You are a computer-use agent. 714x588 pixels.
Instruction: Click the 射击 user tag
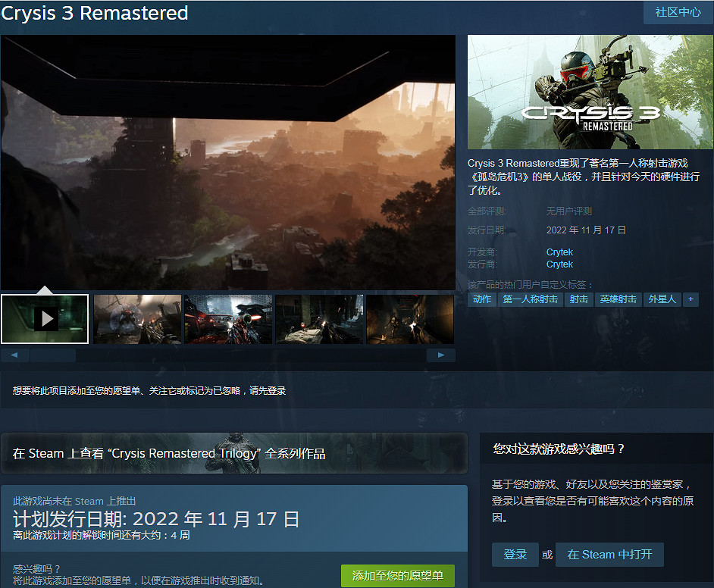pyautogui.click(x=578, y=299)
